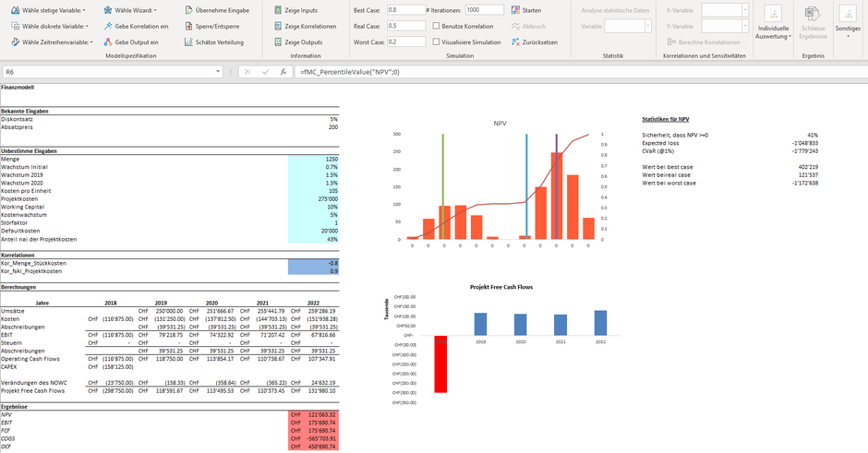
Task: Click the Iterationen number field
Action: 485,10
